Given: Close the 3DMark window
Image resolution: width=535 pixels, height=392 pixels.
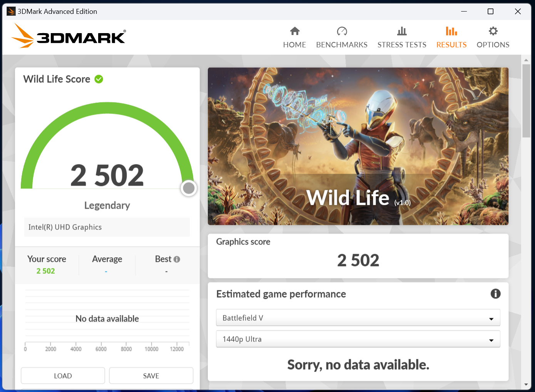Looking at the screenshot, I should click(518, 11).
